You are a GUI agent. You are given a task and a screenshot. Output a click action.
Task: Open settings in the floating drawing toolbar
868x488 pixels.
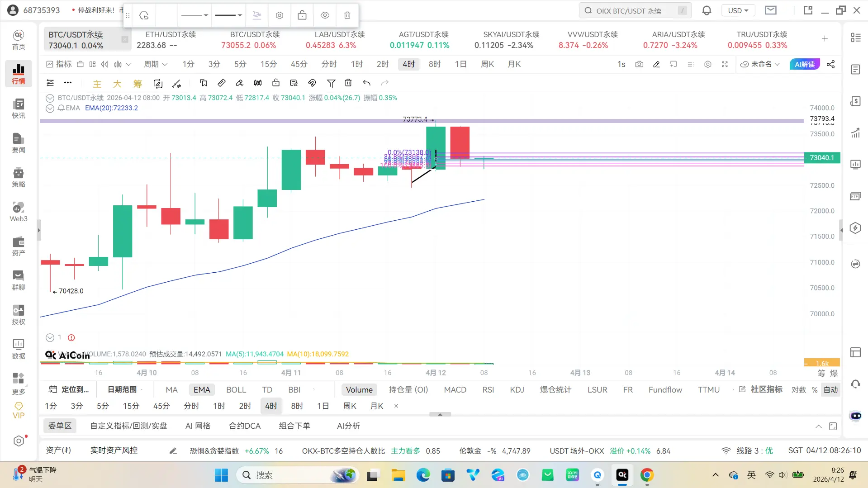pyautogui.click(x=280, y=15)
